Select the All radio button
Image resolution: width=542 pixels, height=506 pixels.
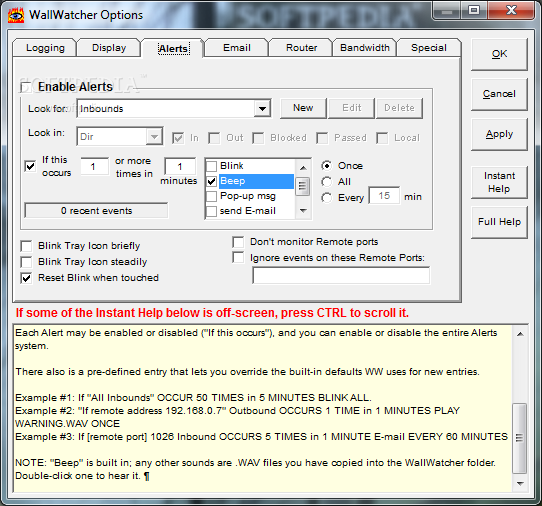[327, 181]
